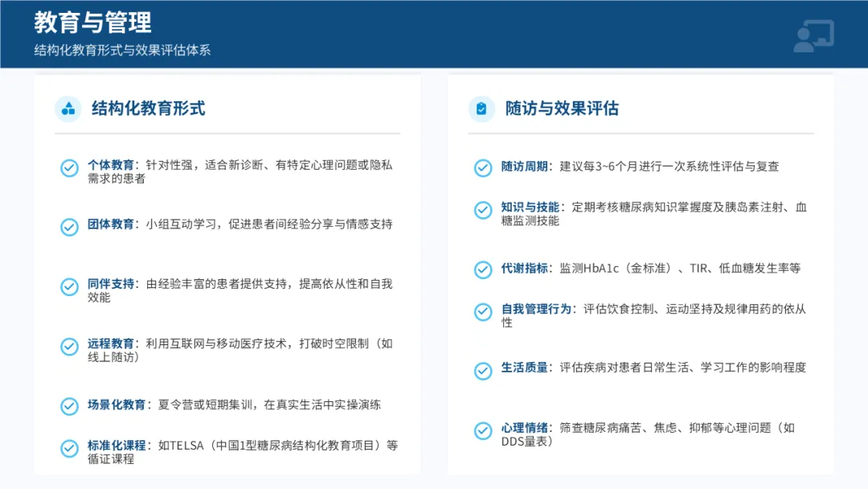Click the presenter icon in the header

pyautogui.click(x=813, y=36)
